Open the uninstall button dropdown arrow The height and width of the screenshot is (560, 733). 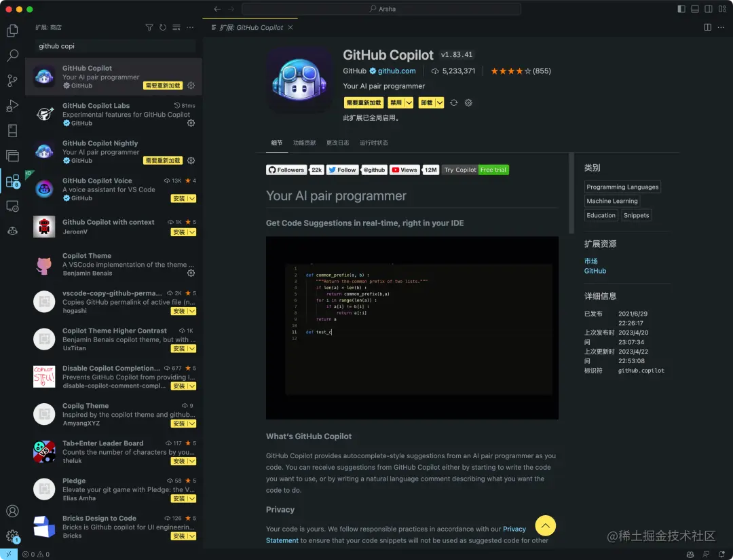[439, 103]
